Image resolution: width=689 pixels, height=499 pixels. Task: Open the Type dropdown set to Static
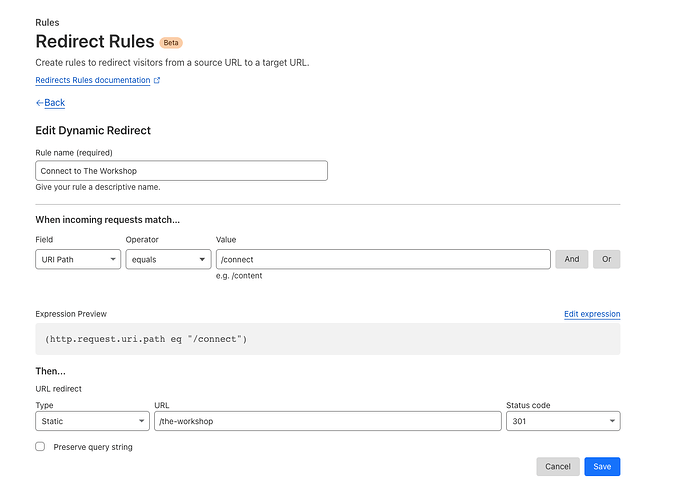pyautogui.click(x=91, y=421)
